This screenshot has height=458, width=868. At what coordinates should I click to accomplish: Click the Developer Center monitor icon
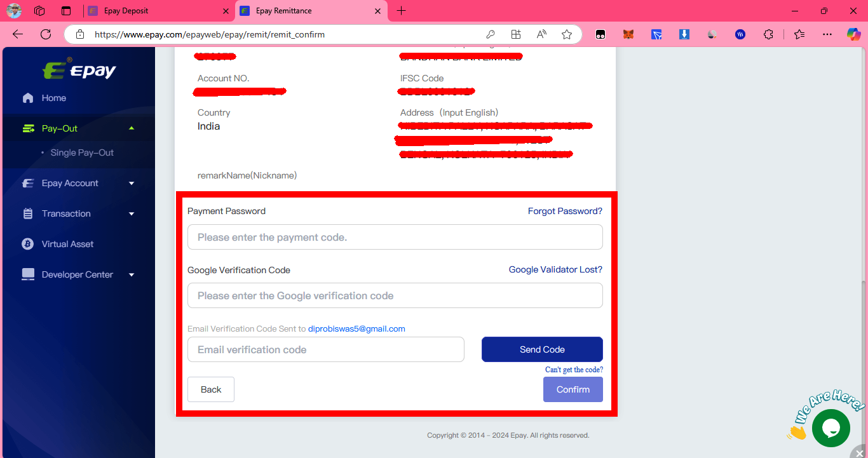(x=28, y=274)
